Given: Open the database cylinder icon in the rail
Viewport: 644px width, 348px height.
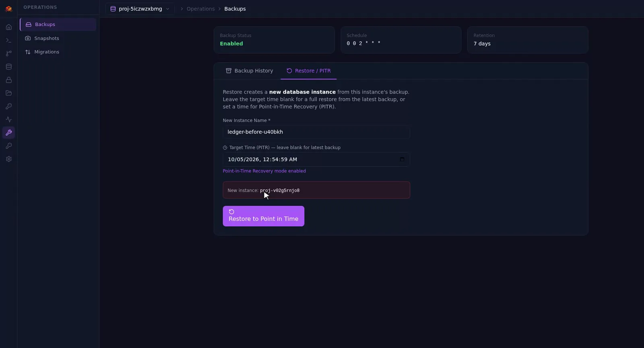Looking at the screenshot, I should [x=8, y=67].
